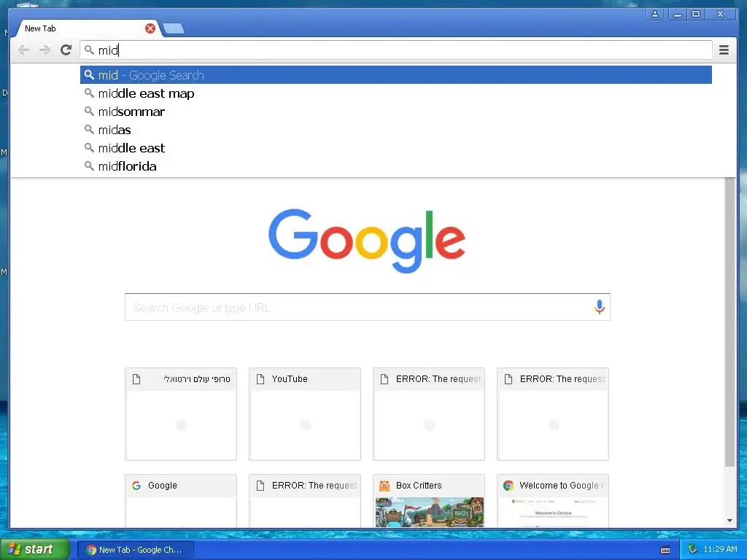The image size is (747, 560).
Task: Open a new tab with the tab button
Action: click(x=174, y=29)
